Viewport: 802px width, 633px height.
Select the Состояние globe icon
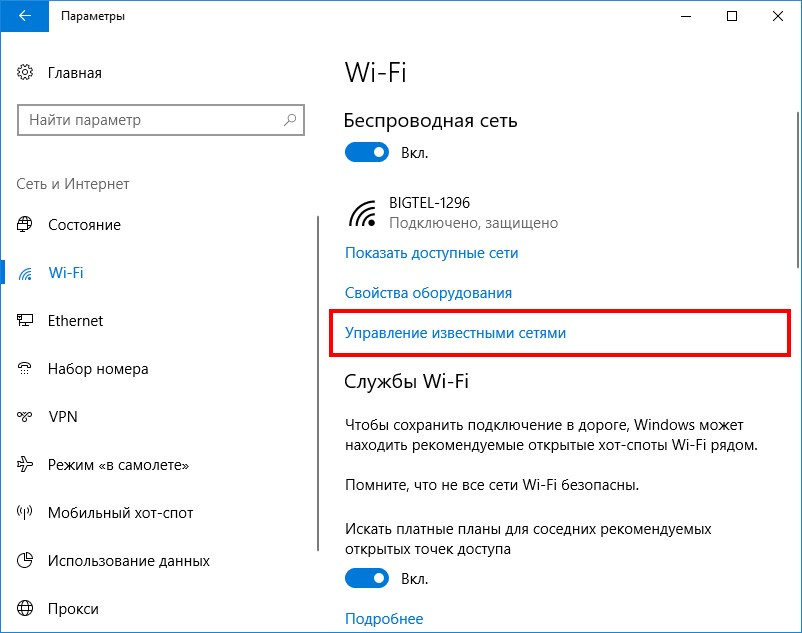click(25, 224)
